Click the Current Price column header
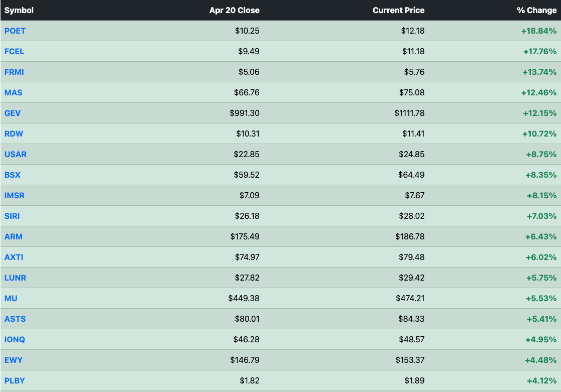 click(x=398, y=10)
